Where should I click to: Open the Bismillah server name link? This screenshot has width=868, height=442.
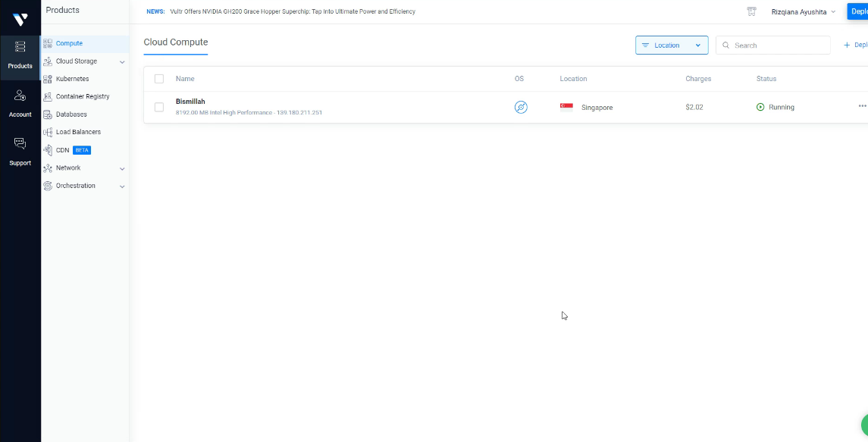[x=190, y=102]
